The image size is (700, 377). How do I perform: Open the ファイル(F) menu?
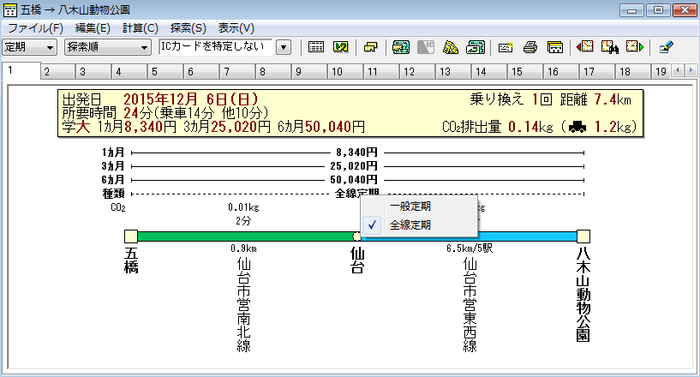(x=35, y=28)
